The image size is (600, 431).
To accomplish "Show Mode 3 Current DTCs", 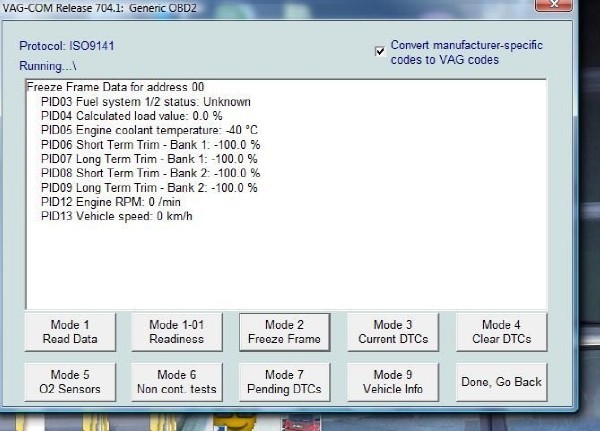I will pyautogui.click(x=393, y=332).
